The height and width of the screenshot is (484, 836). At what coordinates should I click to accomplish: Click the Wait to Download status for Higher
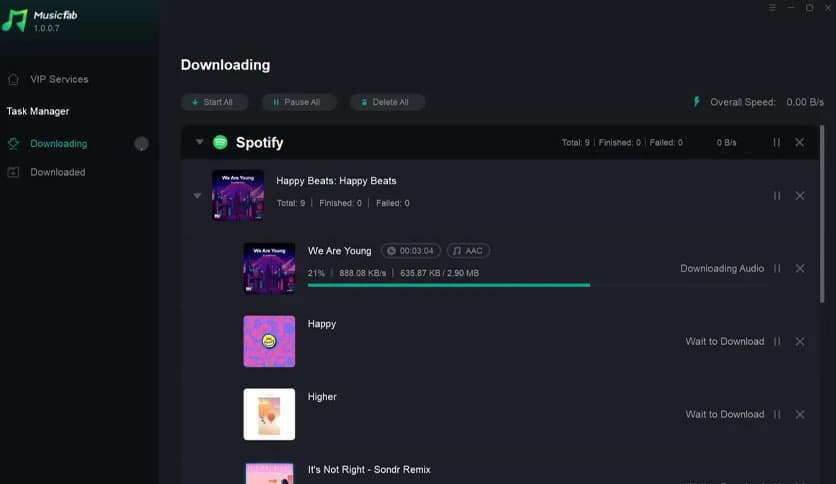[725, 415]
